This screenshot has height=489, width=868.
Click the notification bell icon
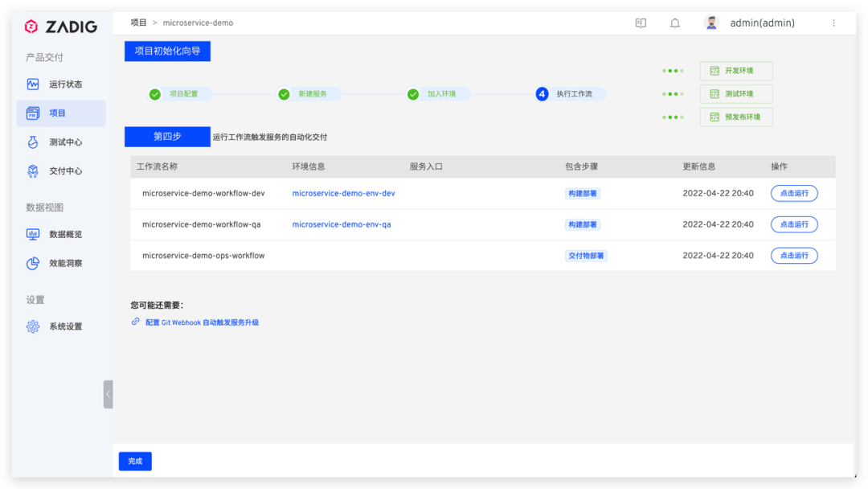(x=675, y=23)
